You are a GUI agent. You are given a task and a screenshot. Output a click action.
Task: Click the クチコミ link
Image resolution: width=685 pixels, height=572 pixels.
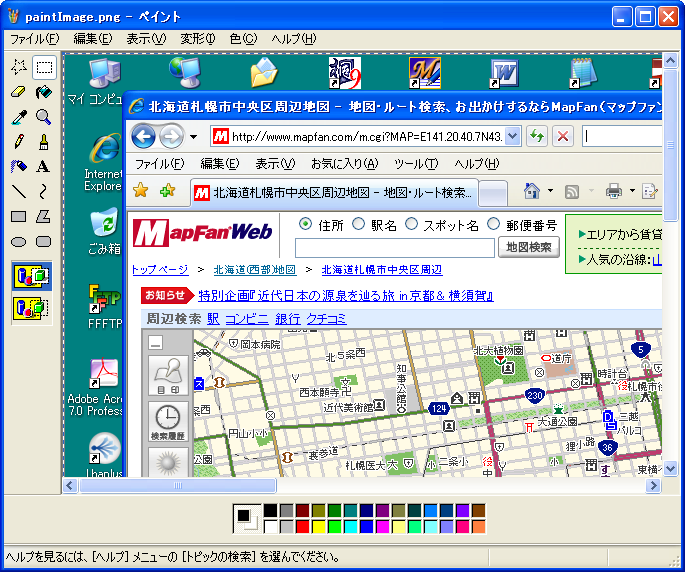click(326, 319)
